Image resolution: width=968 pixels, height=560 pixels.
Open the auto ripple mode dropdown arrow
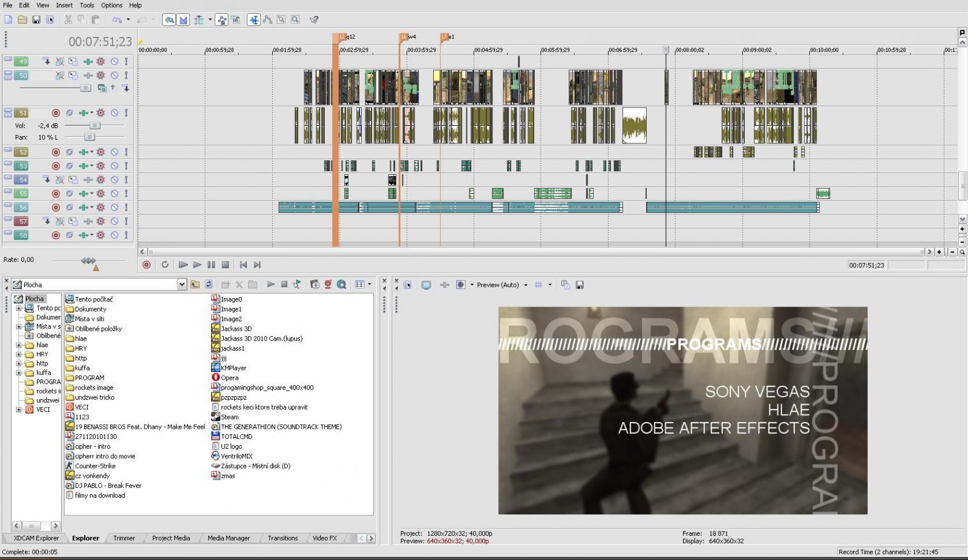point(210,20)
